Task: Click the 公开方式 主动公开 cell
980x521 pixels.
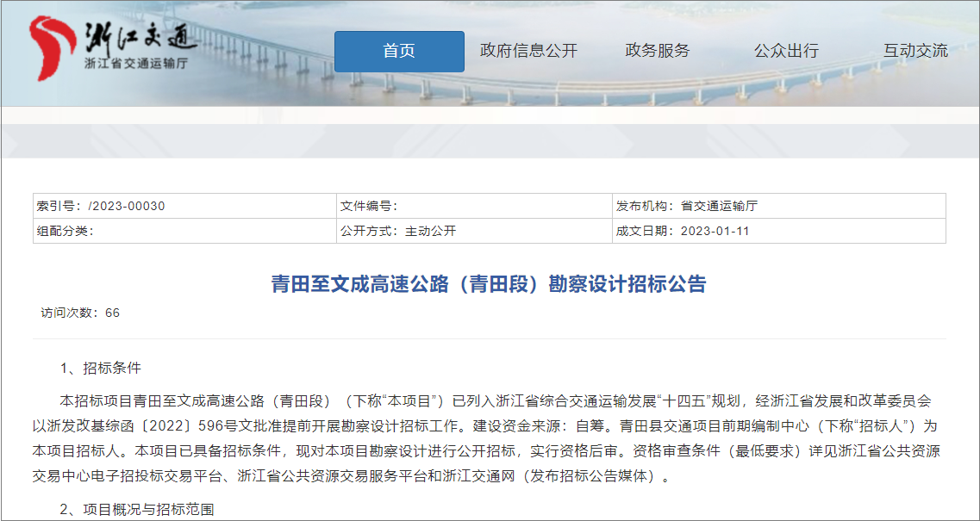Action: coord(473,231)
